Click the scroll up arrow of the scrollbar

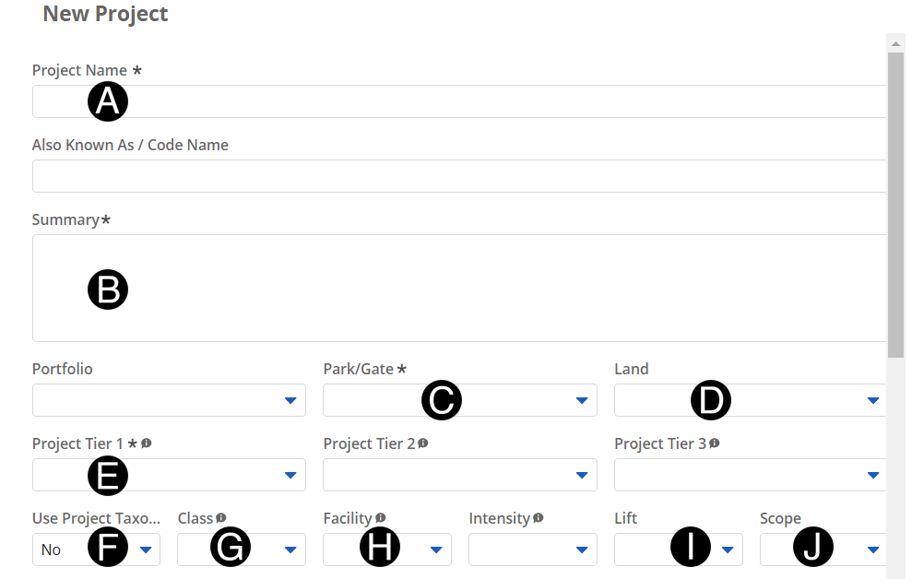pos(895,42)
